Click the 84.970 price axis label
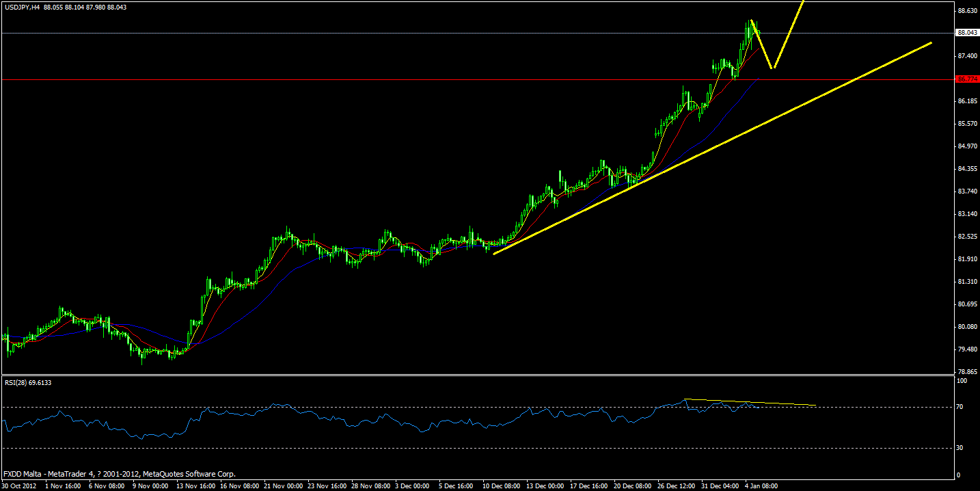Image resolution: width=980 pixels, height=491 pixels. [966, 146]
